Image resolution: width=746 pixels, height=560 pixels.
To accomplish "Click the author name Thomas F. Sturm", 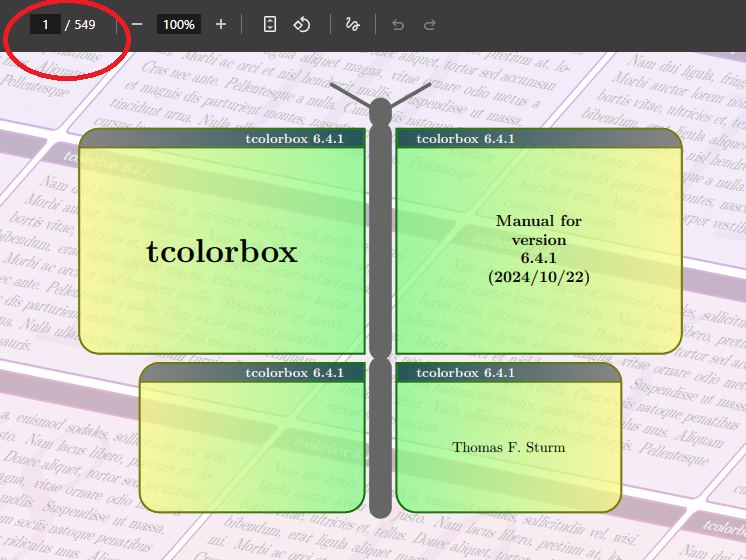I will (508, 447).
